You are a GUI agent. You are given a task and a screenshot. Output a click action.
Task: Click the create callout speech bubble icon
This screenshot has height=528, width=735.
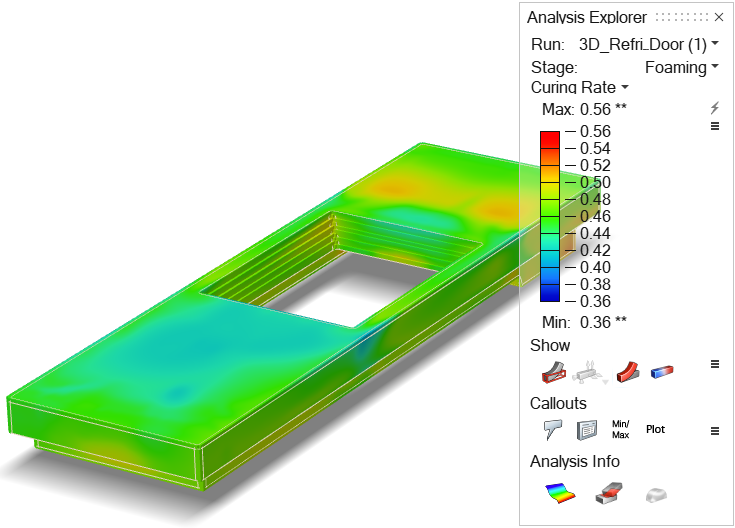point(553,430)
